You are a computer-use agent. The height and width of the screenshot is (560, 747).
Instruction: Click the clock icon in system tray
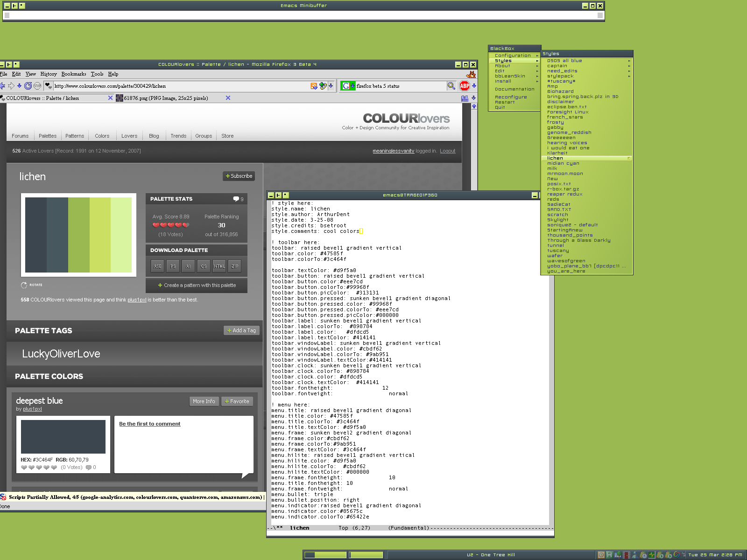pyautogui.click(x=601, y=555)
